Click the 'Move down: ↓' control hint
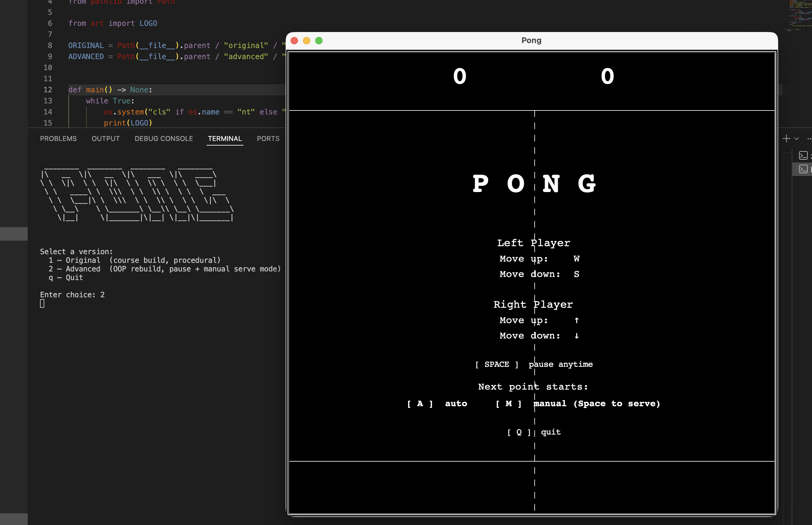 (x=540, y=335)
